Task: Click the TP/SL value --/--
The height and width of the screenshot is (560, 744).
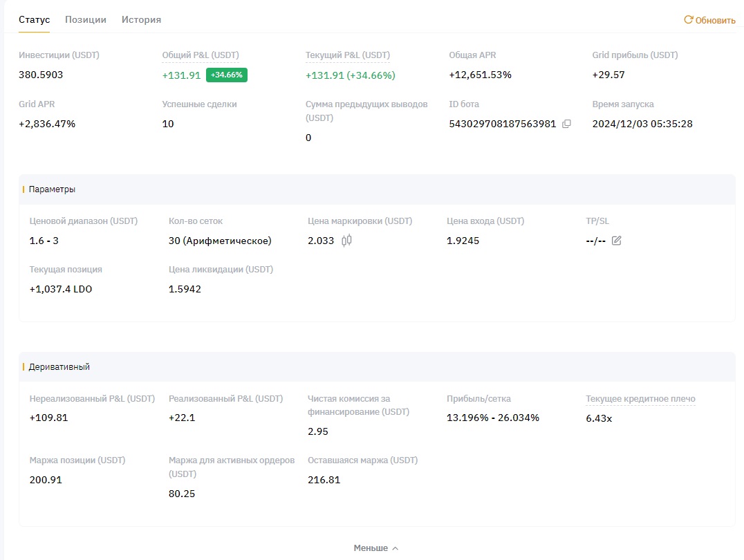Action: point(595,241)
